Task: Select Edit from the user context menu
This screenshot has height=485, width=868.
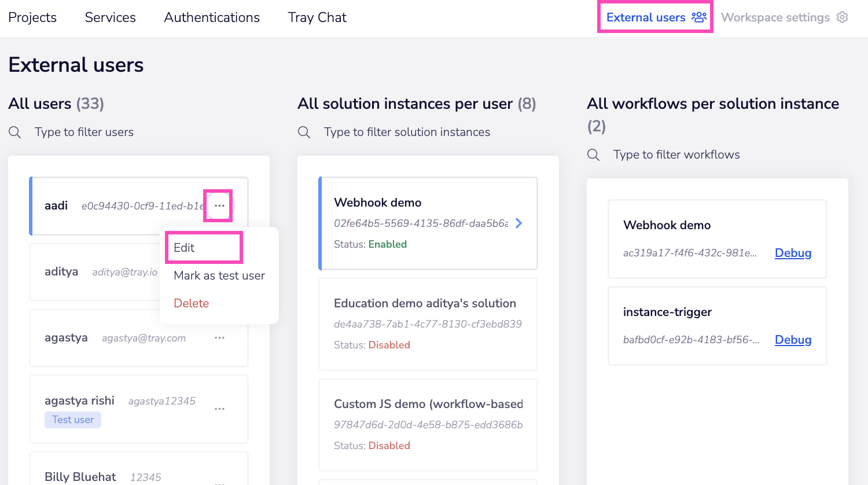Action: (185, 248)
